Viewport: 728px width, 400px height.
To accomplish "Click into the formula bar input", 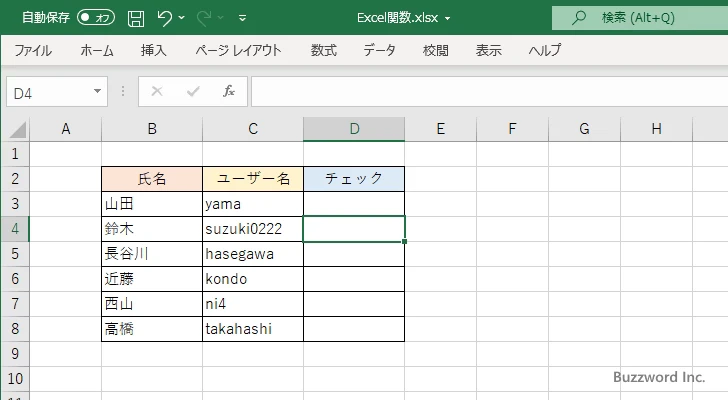I will tap(490, 92).
